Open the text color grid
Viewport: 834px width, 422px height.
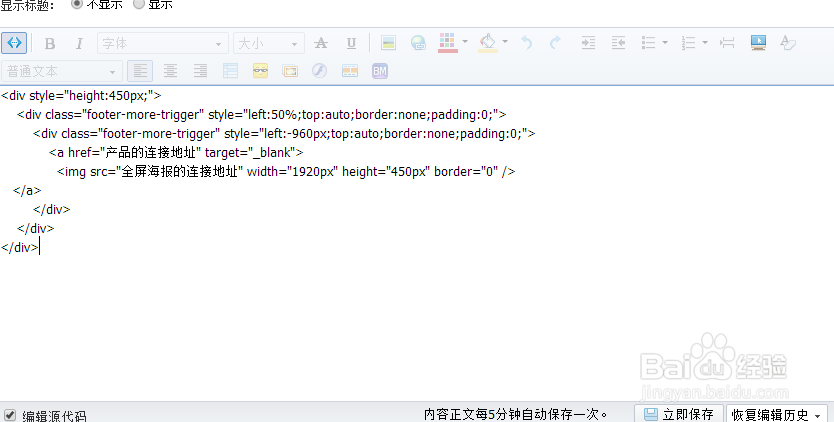447,43
